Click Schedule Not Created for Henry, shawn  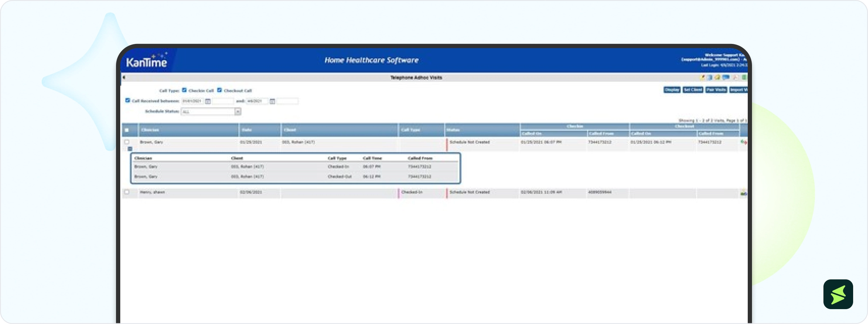click(x=470, y=192)
